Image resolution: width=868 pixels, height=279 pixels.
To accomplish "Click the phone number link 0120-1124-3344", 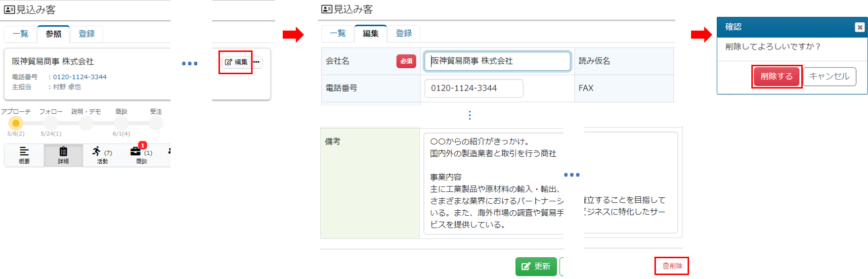I will coord(80,77).
